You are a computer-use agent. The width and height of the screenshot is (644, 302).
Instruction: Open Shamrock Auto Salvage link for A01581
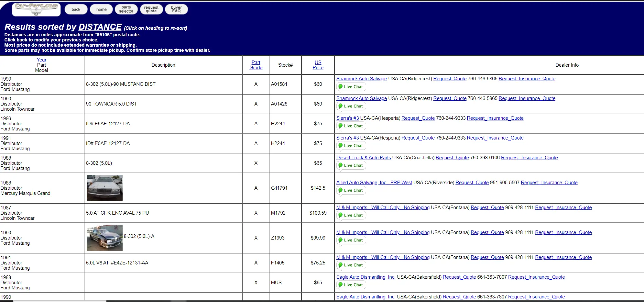362,79
